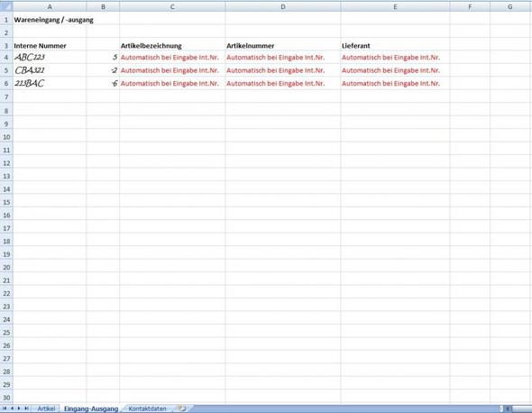The image size is (532, 413).
Task: Click the 'Interne Nummer' header cell
Action: click(x=50, y=45)
